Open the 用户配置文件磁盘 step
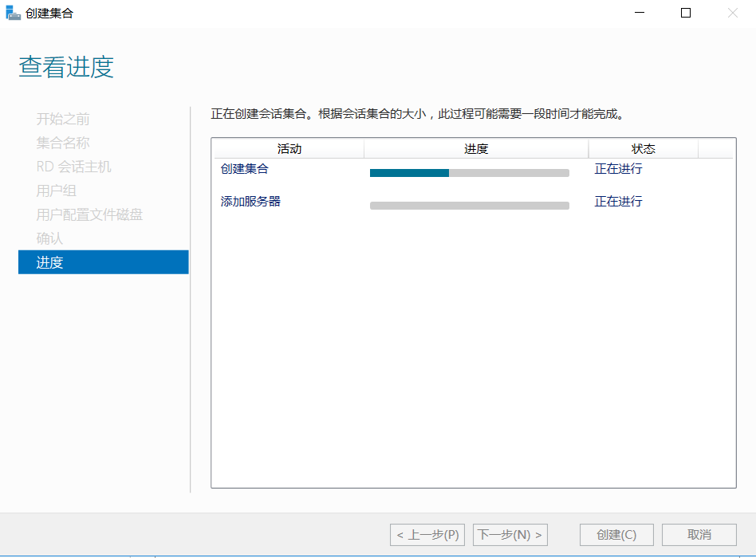The width and height of the screenshot is (756, 558). tap(89, 214)
